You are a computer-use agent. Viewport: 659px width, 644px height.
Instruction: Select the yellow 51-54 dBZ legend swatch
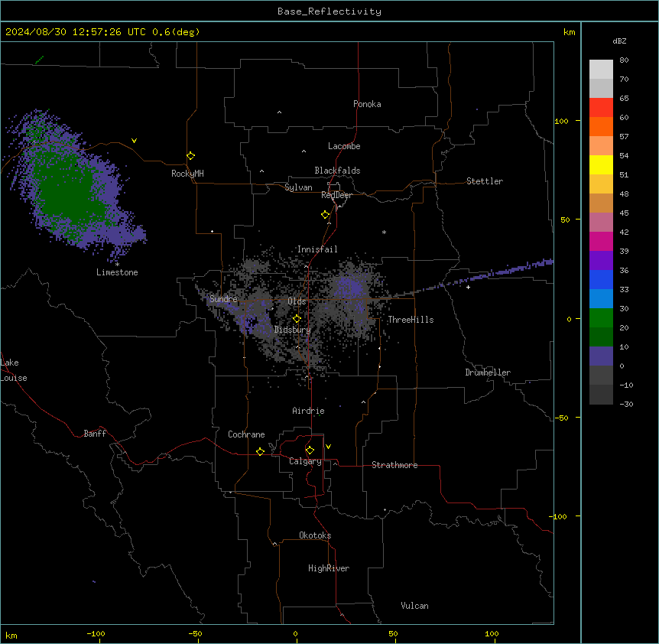pos(601,164)
